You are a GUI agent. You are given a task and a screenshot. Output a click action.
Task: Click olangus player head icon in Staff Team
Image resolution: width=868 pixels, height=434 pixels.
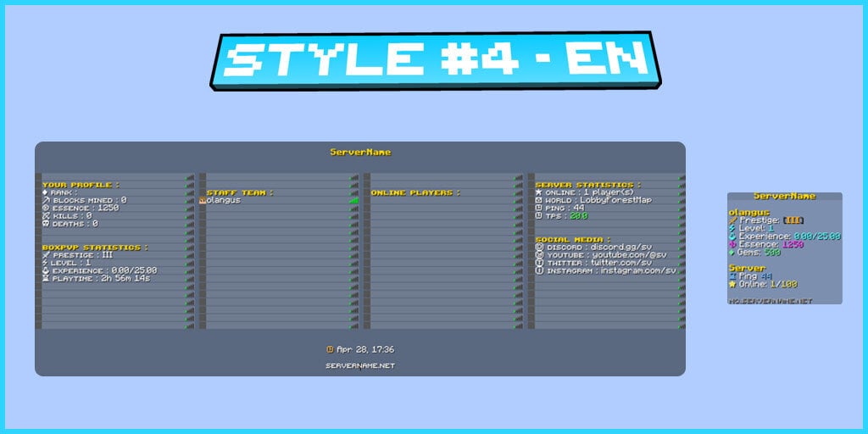click(x=203, y=200)
